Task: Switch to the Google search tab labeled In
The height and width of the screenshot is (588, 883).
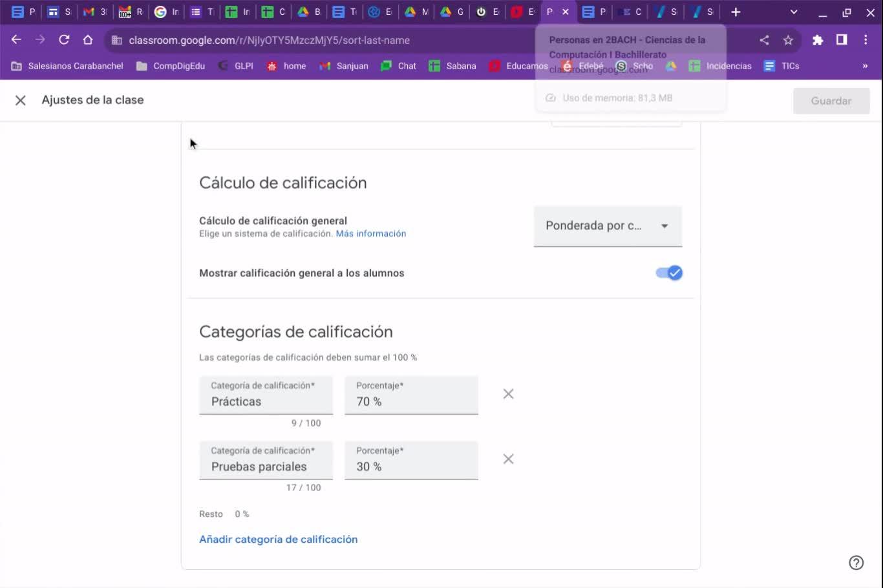Action: click(167, 12)
